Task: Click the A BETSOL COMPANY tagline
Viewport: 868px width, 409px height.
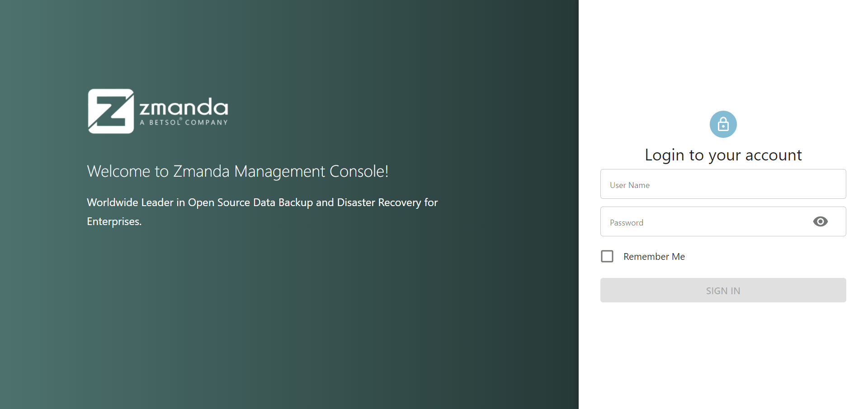Action: pyautogui.click(x=184, y=122)
